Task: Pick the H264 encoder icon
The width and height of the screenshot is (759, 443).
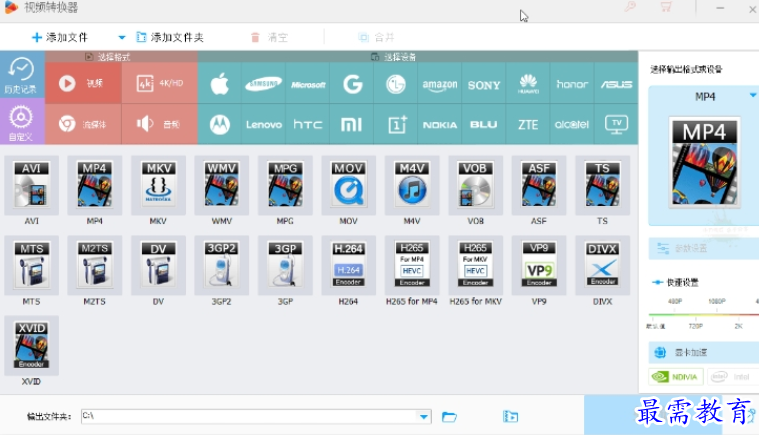Action: coord(349,265)
